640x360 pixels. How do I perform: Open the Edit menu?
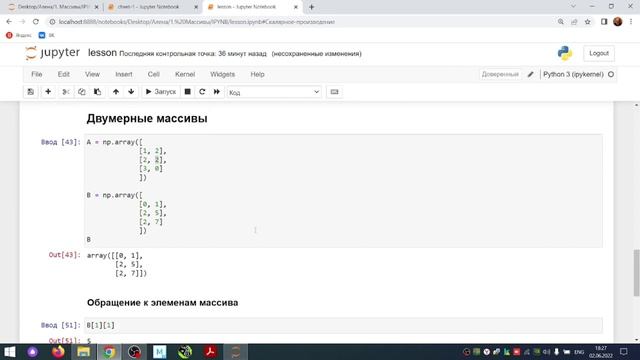point(64,74)
